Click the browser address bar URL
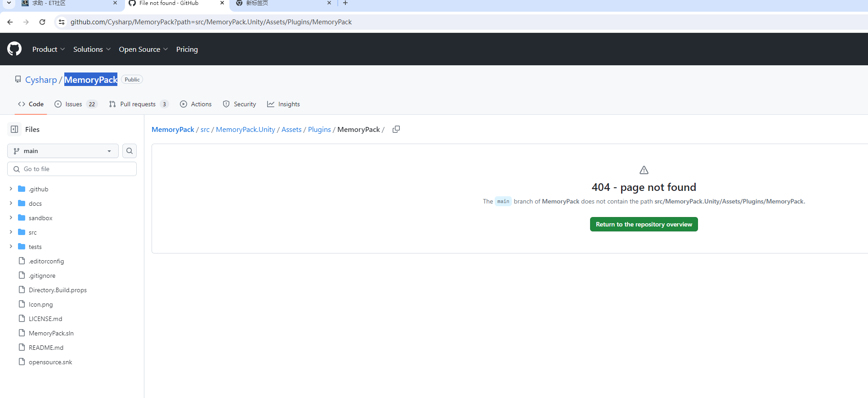This screenshot has height=398, width=868. click(x=211, y=22)
